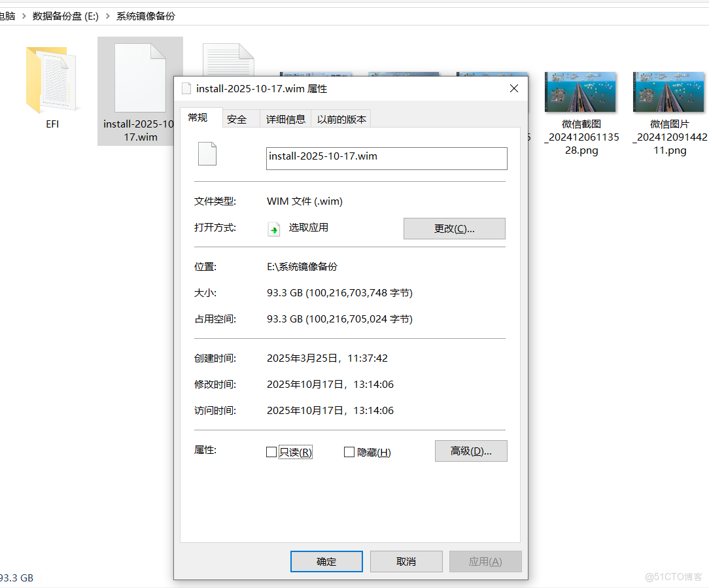Open 微信截图_202412061135 28.png thumbnail
Screen dimensions: 709x588
581,92
